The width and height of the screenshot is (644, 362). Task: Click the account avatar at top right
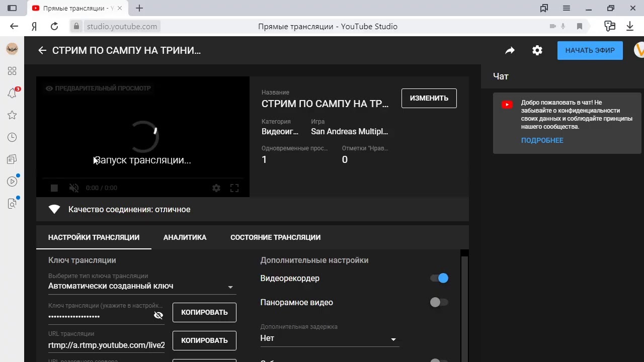(x=638, y=50)
